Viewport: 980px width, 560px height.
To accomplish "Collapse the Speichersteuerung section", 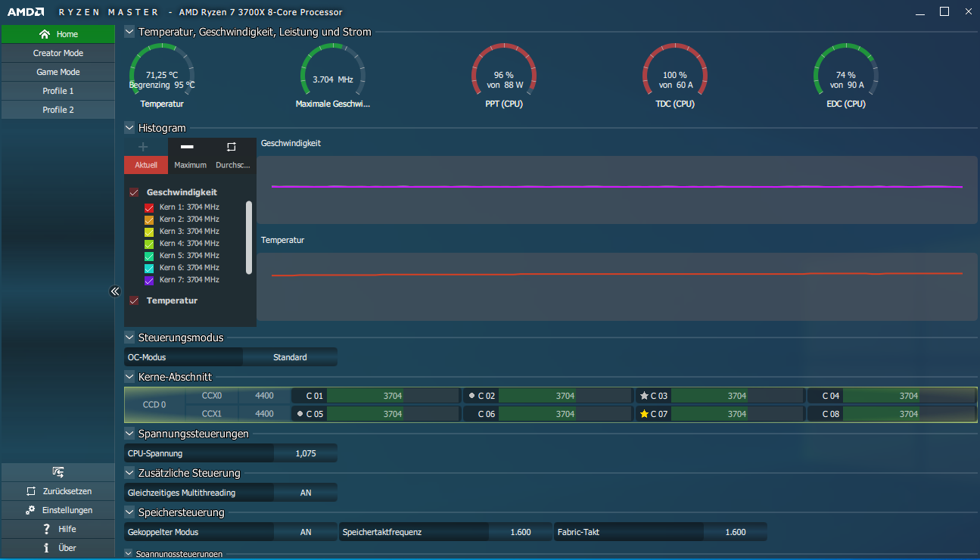I will 129,512.
